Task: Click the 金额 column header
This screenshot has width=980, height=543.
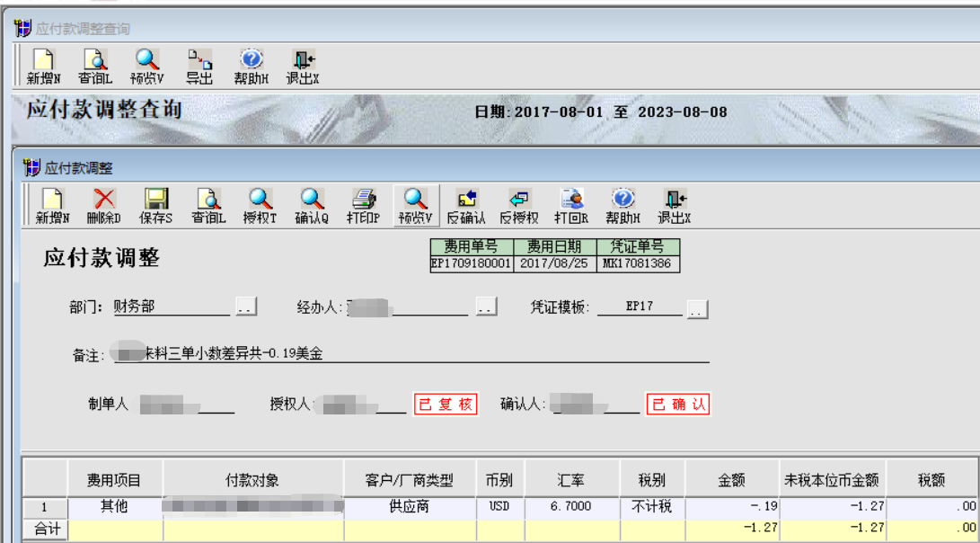Action: click(732, 480)
